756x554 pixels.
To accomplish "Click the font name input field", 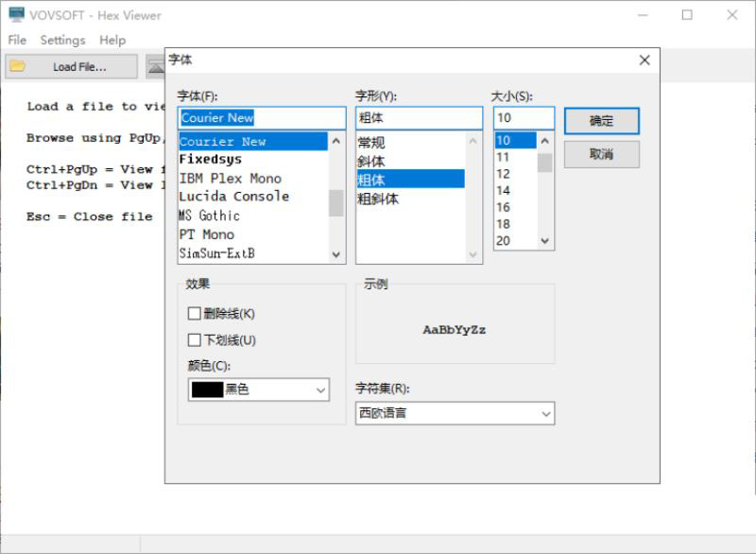I will (262, 118).
